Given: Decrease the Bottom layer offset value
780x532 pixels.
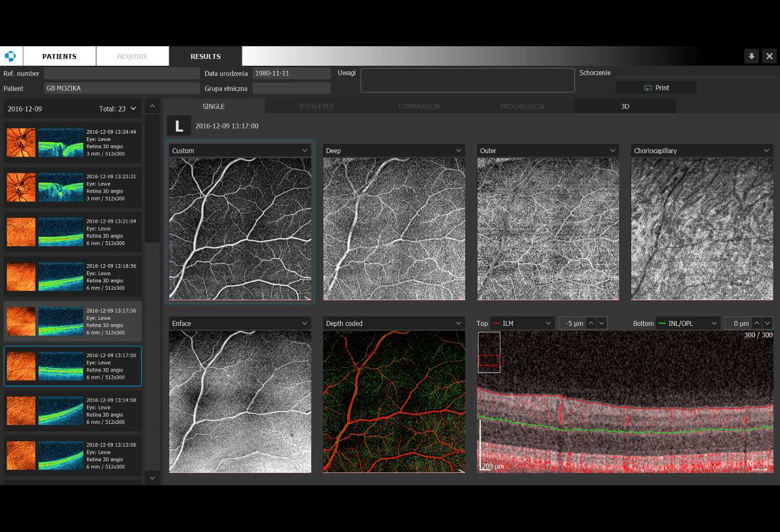Looking at the screenshot, I should 768,323.
